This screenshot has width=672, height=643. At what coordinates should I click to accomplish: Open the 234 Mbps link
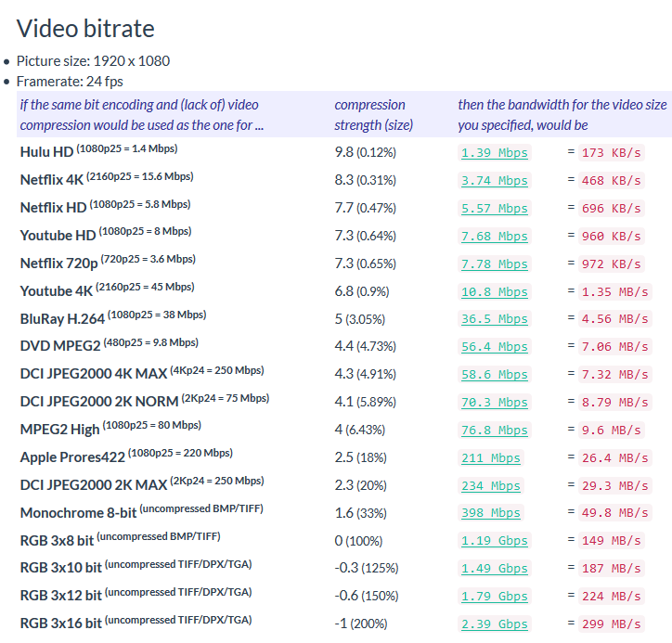491,486
